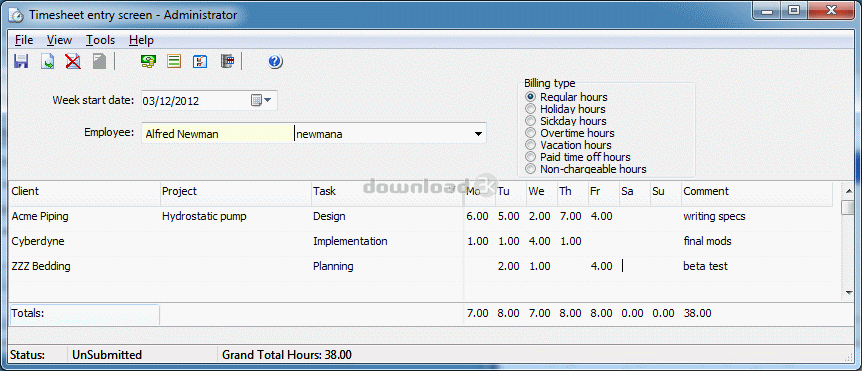Click the blue floppy disk save icon
The width and height of the screenshot is (862, 371).
(21, 61)
